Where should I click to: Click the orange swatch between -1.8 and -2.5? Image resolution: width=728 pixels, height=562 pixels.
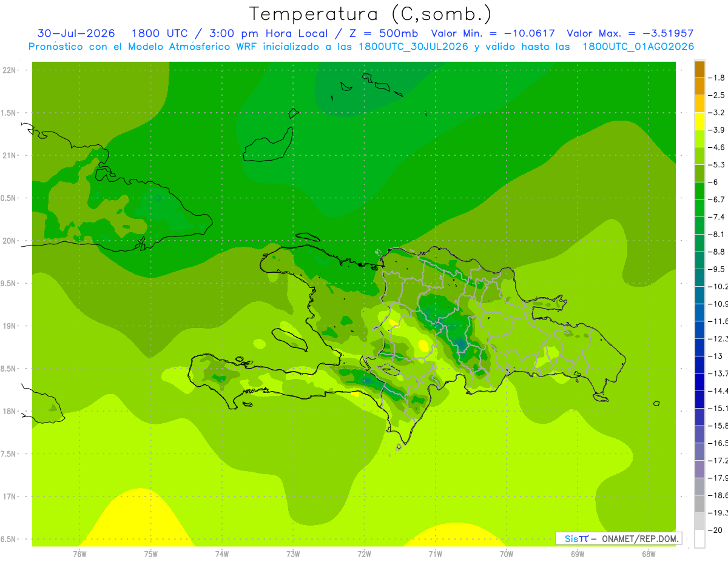pyautogui.click(x=699, y=86)
